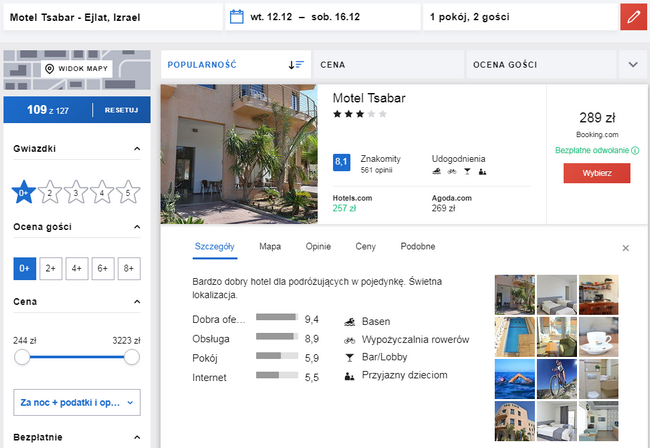Click the free cancellation info icon
This screenshot has width=650, height=448.
636,151
